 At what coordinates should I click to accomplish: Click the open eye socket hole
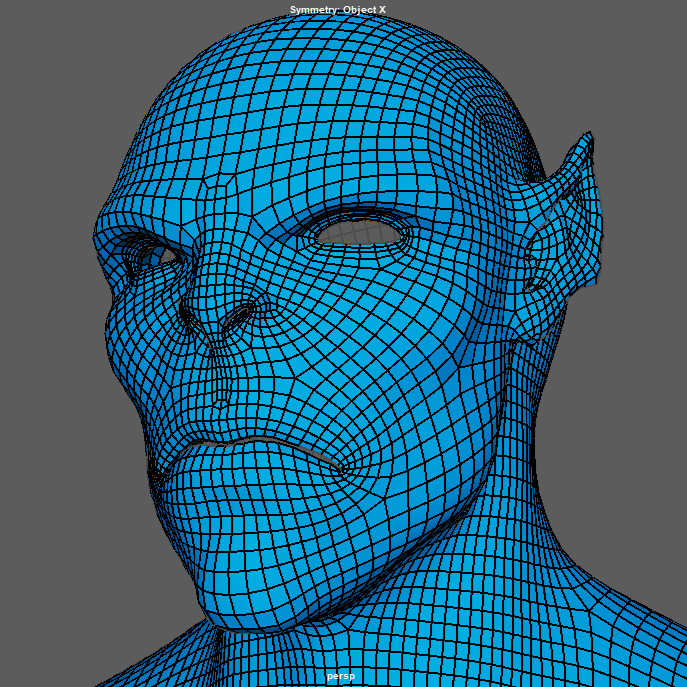click(x=359, y=233)
